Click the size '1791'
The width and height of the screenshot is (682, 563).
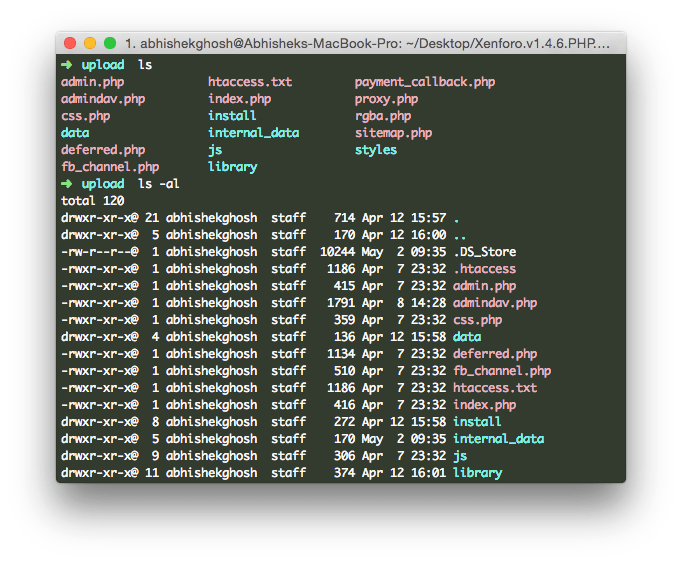(x=341, y=303)
